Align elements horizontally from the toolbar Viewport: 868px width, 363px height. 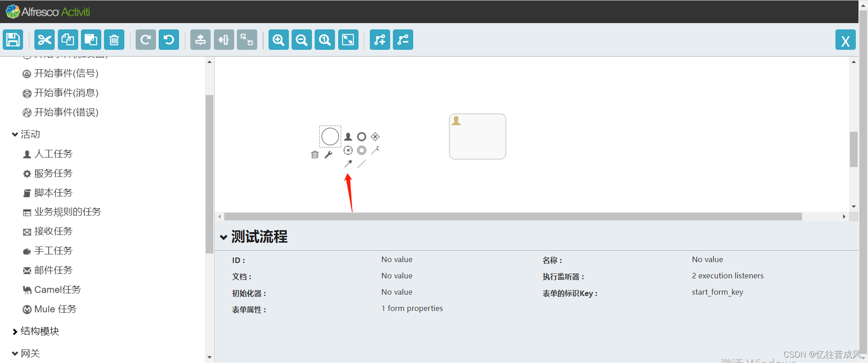(x=224, y=40)
